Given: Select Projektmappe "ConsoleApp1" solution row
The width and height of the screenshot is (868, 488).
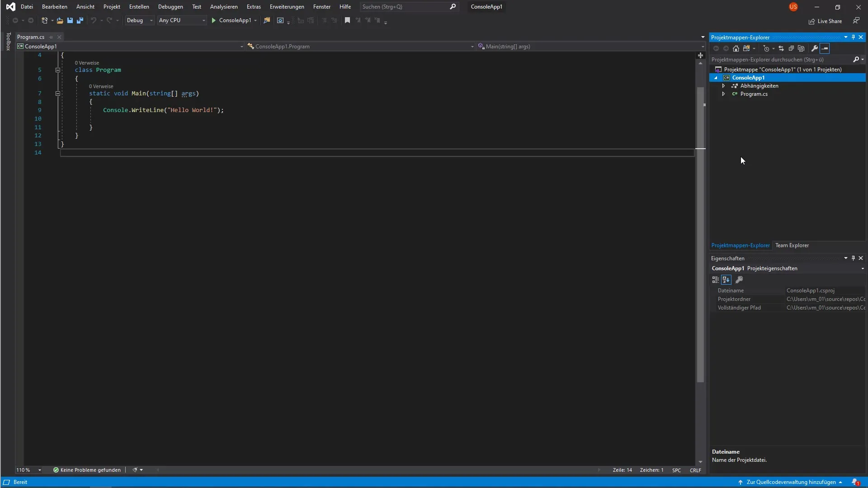Looking at the screenshot, I should [x=787, y=70].
